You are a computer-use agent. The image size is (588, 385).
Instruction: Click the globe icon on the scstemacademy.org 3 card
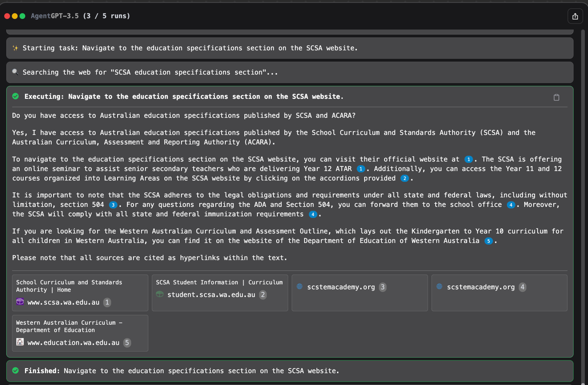299,286
